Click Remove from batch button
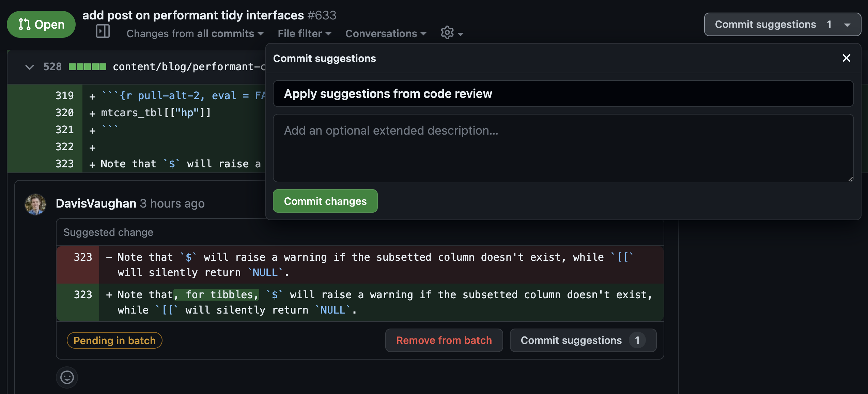Screen dimensions: 868x394 tap(444, 340)
